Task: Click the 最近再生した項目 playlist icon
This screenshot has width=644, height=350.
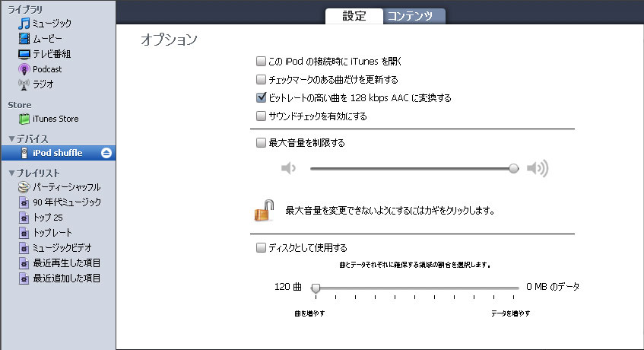Action: (24, 263)
